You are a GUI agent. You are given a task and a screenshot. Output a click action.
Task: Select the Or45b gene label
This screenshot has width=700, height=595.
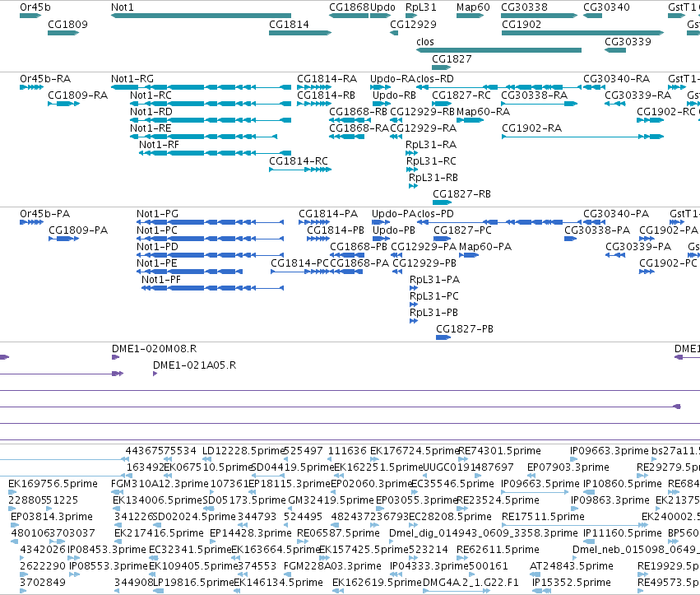(35, 7)
